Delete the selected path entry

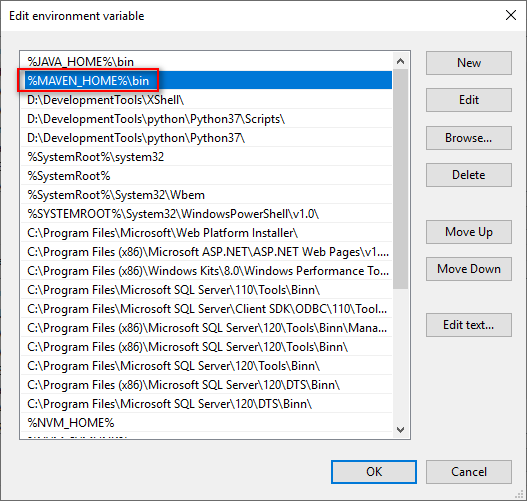click(x=469, y=175)
